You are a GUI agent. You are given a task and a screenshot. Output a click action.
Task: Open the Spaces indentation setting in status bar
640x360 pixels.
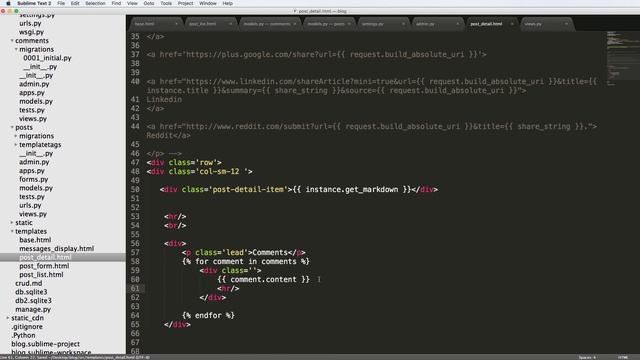[x=587, y=358]
